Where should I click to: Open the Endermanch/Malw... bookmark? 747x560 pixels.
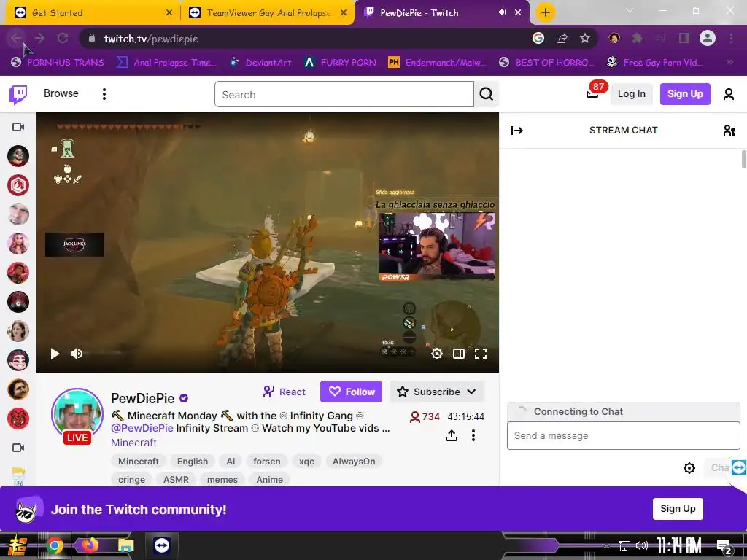click(438, 63)
